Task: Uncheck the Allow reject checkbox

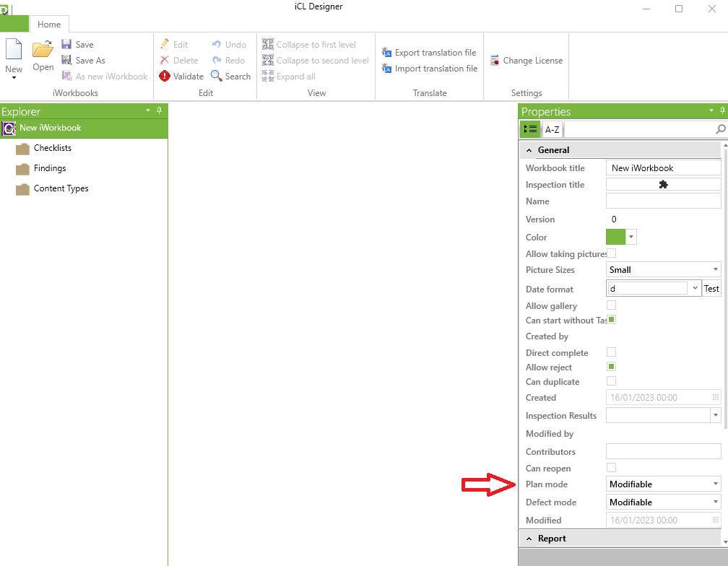Action: click(x=611, y=367)
